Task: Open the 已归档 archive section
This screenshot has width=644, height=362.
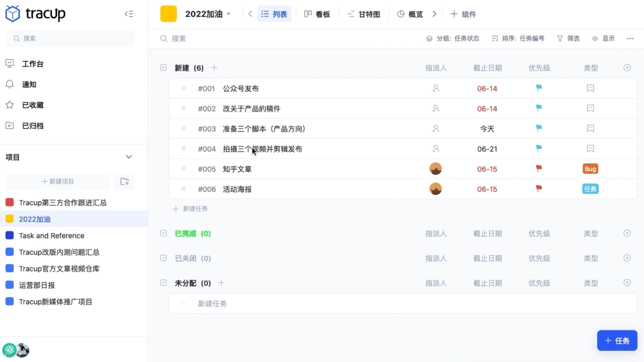Action: pyautogui.click(x=33, y=126)
